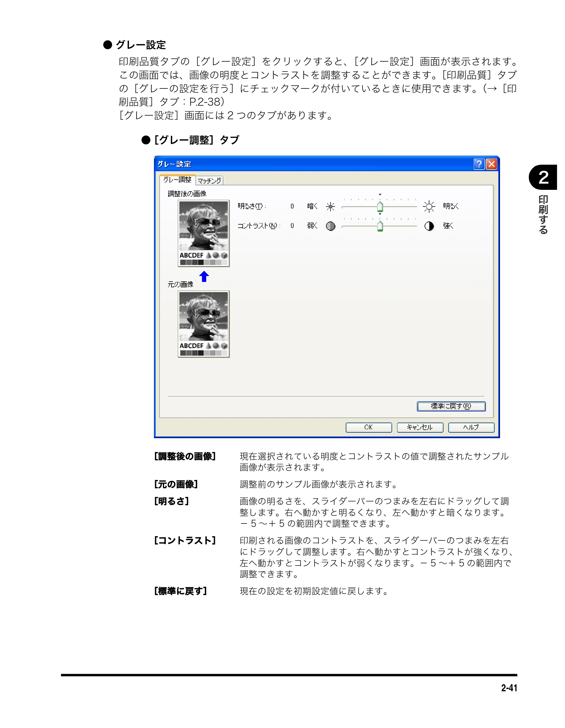Click the 暗く label

pos(312,206)
